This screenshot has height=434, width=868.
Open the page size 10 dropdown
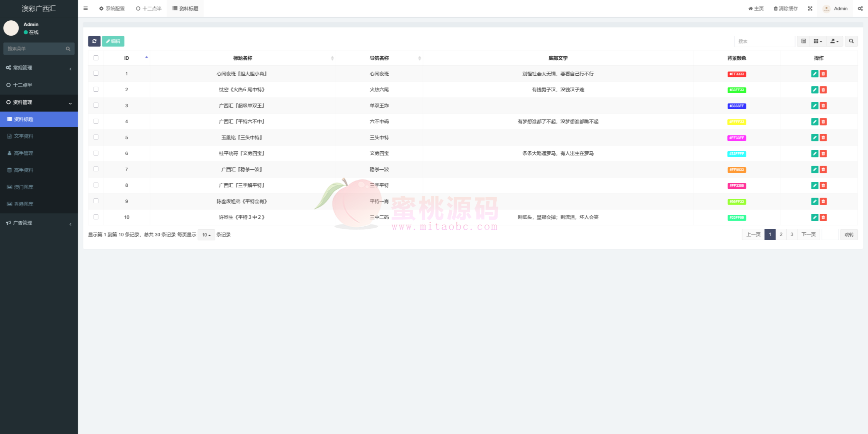click(206, 235)
